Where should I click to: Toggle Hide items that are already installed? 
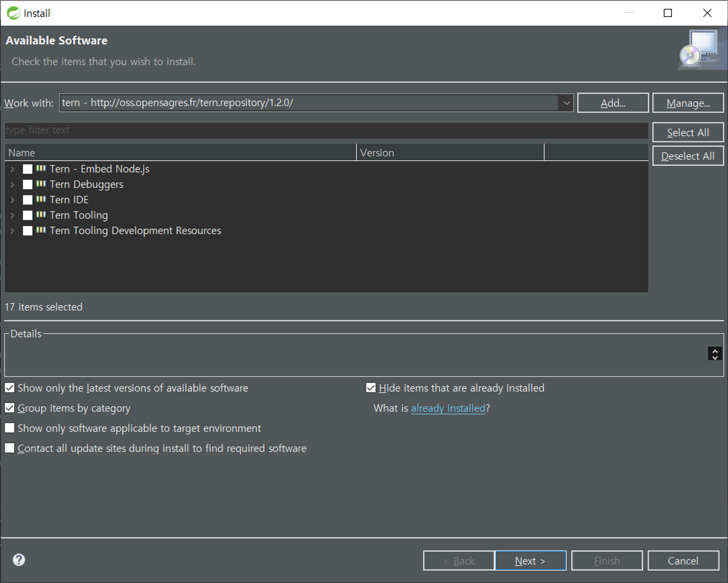(x=371, y=388)
